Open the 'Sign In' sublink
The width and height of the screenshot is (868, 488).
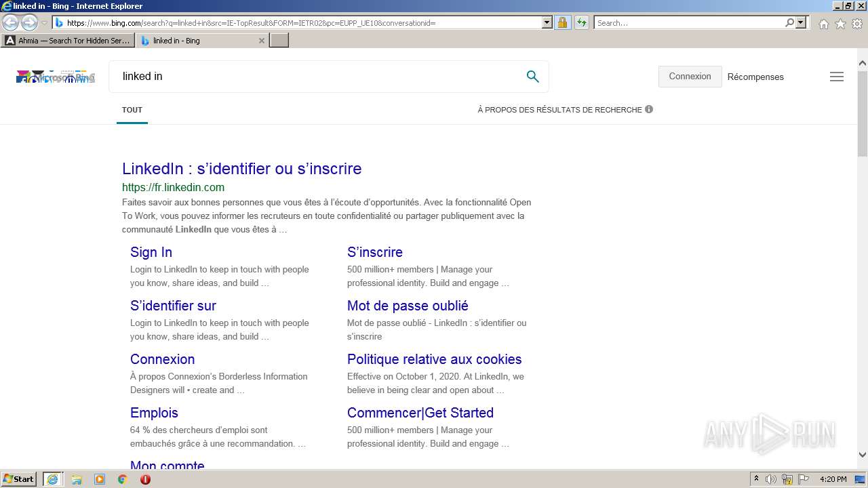[x=151, y=252]
